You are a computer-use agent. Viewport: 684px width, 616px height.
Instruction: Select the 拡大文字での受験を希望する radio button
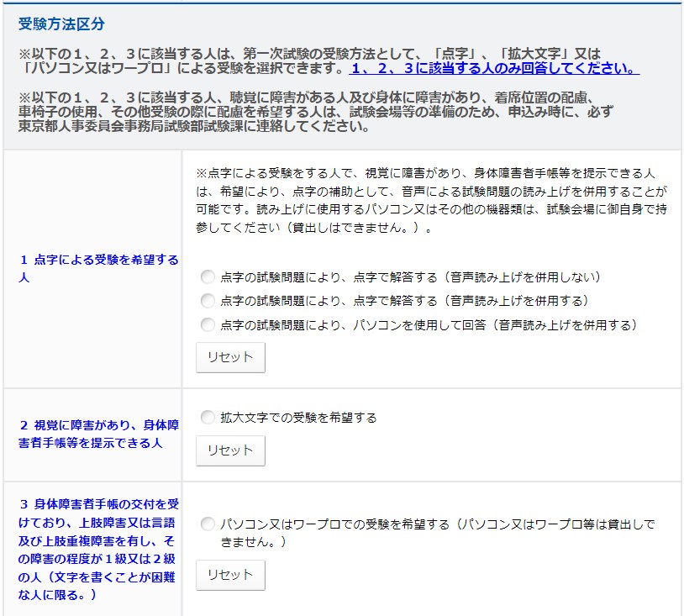tap(208, 418)
